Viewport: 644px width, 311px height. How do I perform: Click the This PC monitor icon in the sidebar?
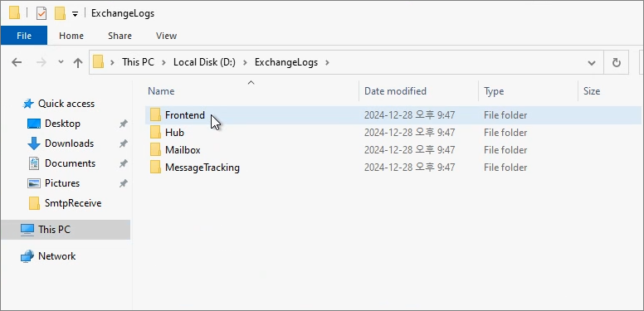pos(27,230)
